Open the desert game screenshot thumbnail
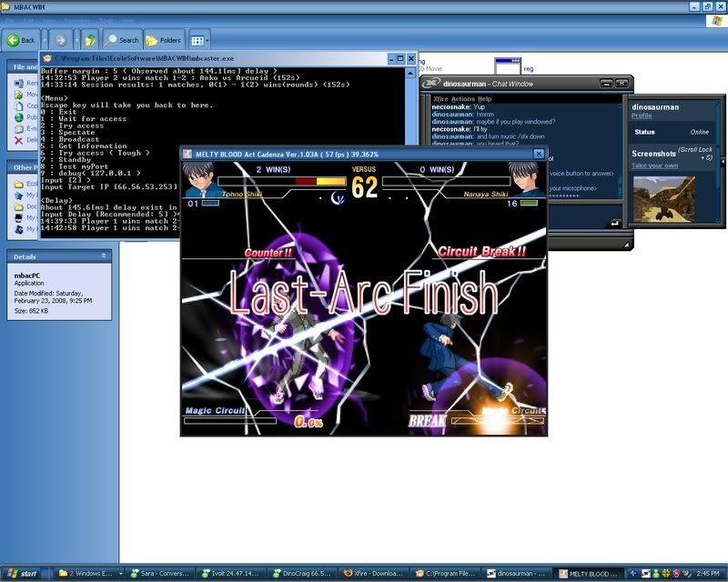 coord(664,198)
